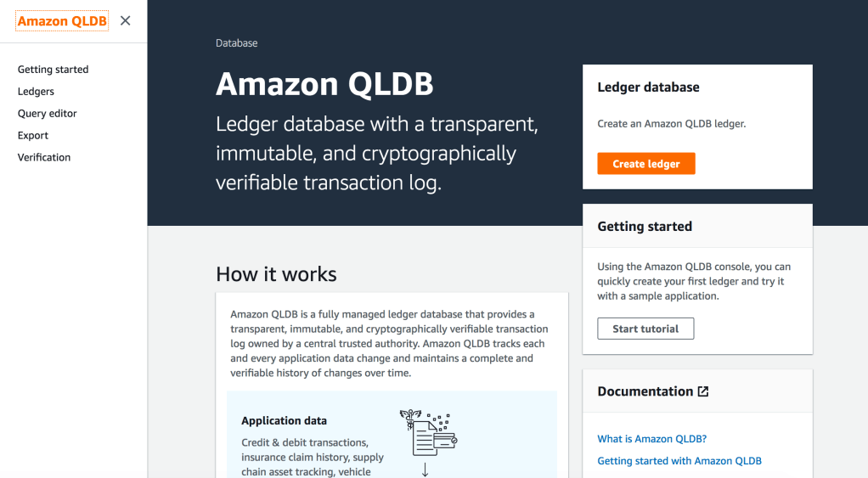
Task: Click the Getting started panel heading
Action: click(645, 227)
